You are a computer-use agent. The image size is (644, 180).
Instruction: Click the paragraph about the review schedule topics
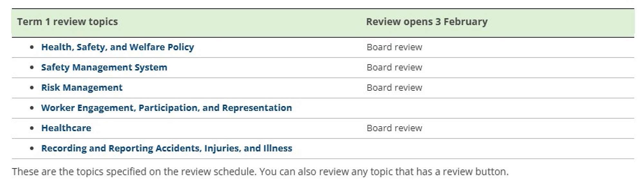pyautogui.click(x=260, y=172)
